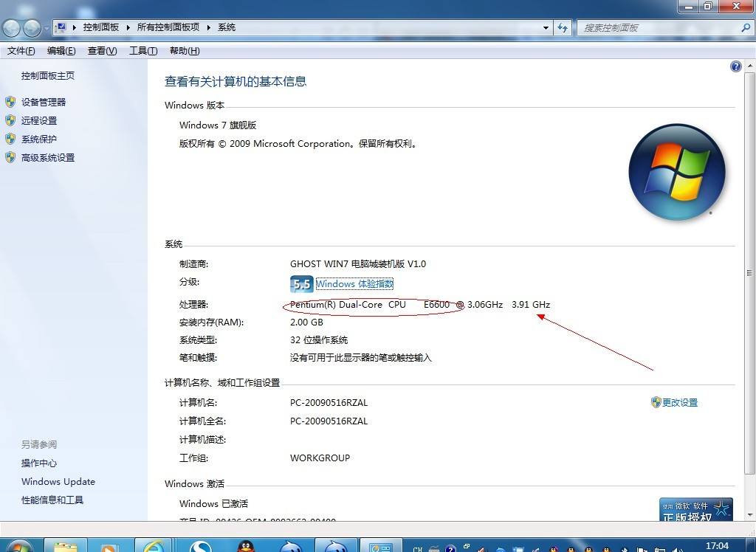
Task: Click the magnifier icon in the search box
Action: (x=746, y=28)
